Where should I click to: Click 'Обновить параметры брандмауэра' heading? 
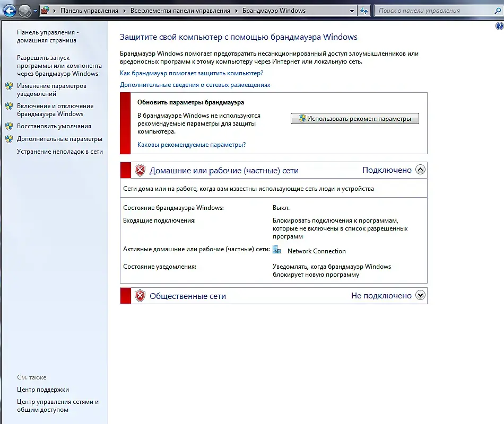pos(190,102)
